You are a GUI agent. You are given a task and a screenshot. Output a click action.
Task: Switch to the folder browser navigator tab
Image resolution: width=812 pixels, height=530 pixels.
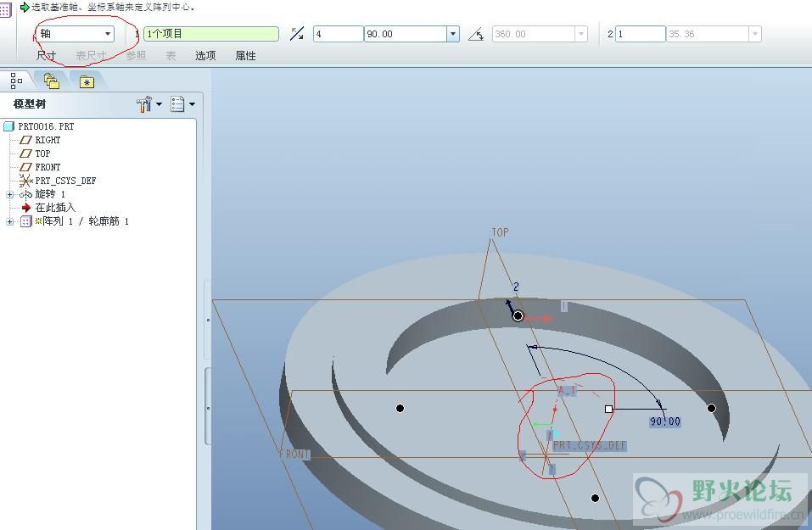(x=52, y=81)
